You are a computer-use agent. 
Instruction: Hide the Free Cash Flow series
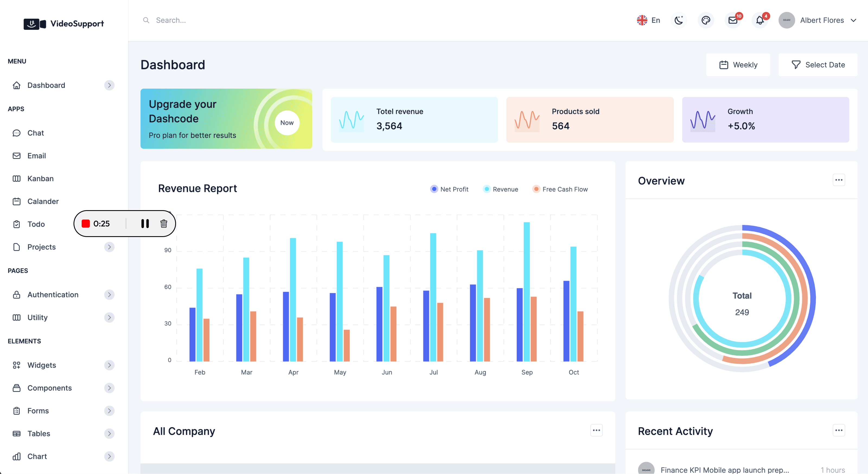[560, 189]
